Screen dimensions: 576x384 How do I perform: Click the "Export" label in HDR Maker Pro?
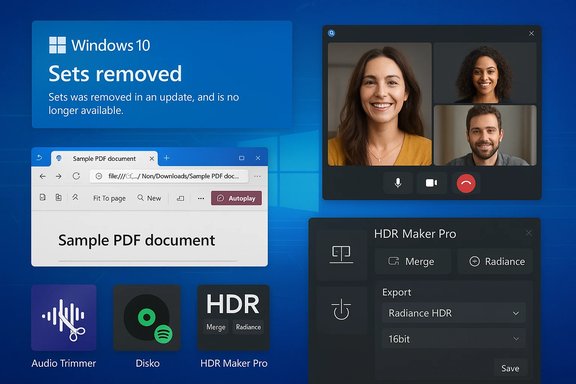coord(396,293)
